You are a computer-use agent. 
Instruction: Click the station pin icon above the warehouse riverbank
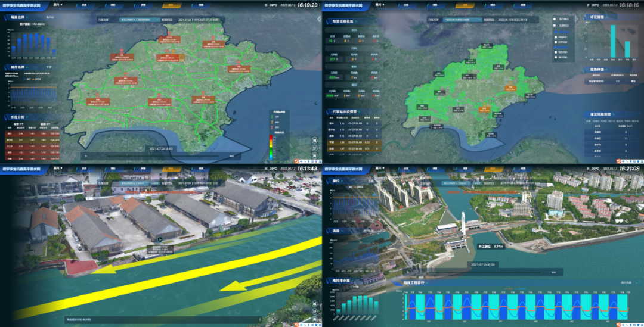tap(160, 239)
